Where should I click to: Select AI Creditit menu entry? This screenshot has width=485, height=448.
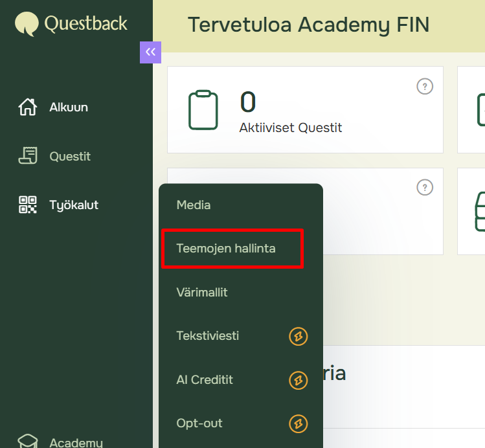click(205, 379)
